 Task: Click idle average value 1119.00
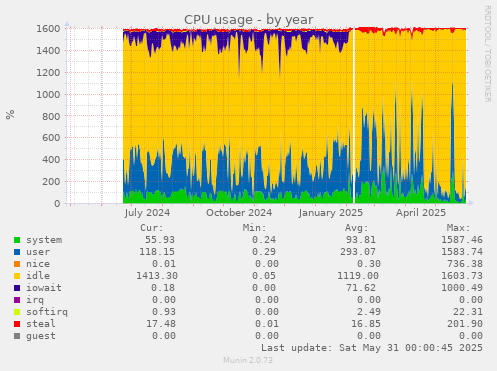[x=358, y=276]
